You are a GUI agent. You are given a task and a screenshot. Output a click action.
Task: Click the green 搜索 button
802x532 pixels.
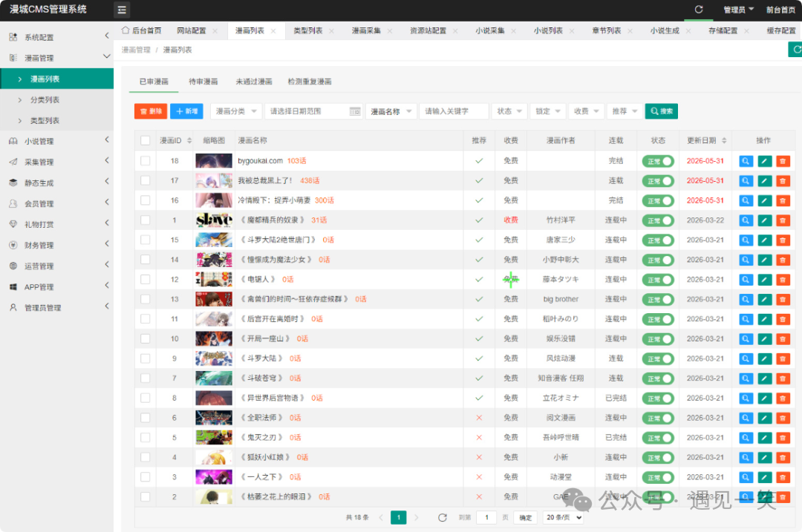pyautogui.click(x=662, y=111)
